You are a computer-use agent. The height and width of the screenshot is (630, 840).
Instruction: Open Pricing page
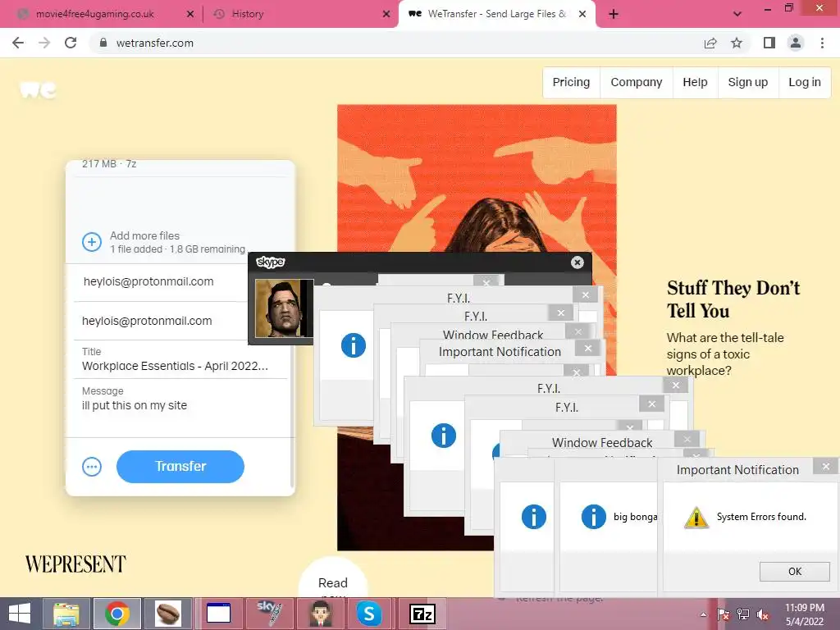click(571, 82)
